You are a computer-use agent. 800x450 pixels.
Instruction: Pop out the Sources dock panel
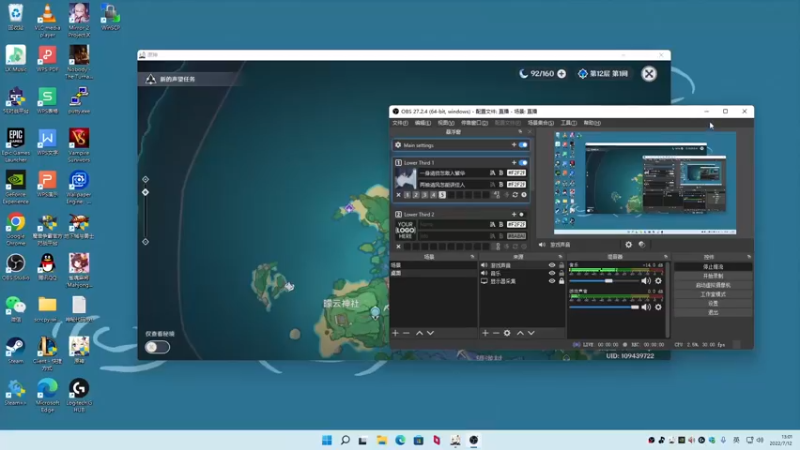[x=560, y=257]
